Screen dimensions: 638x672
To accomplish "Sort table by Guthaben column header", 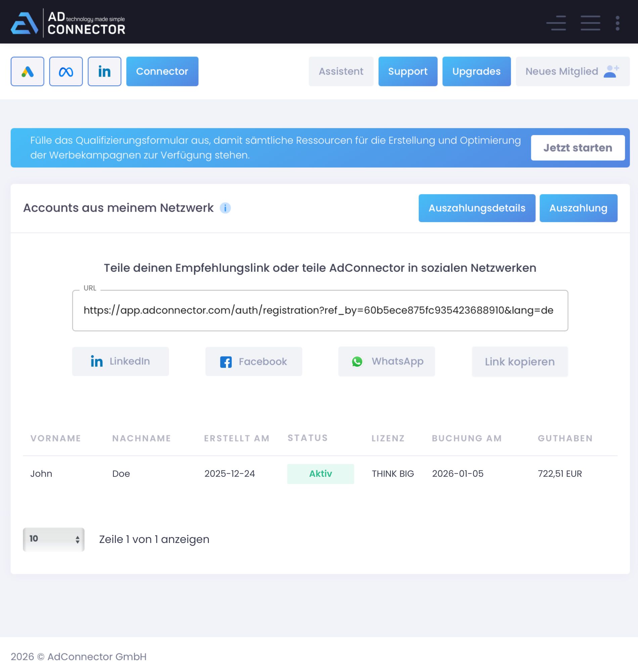I will pos(565,438).
